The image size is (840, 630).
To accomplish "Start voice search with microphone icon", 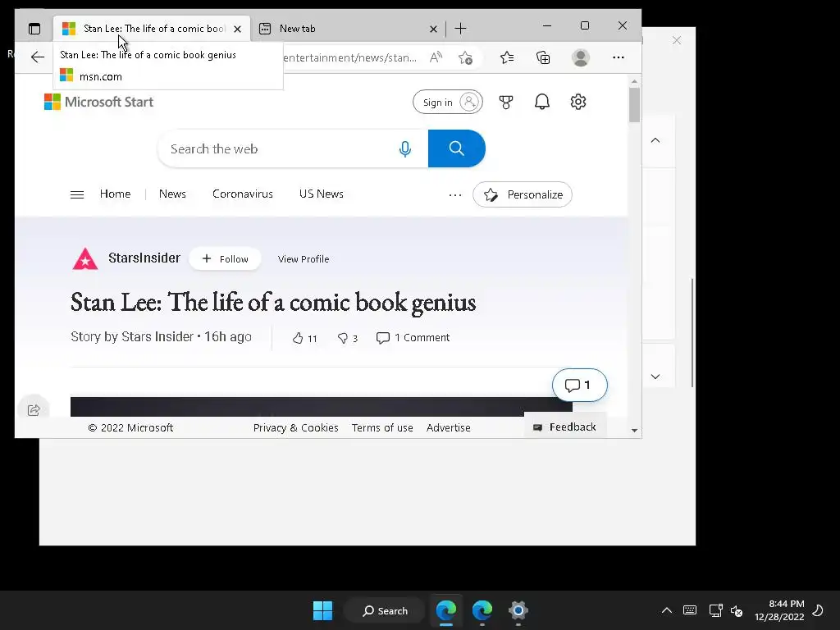I will [405, 149].
